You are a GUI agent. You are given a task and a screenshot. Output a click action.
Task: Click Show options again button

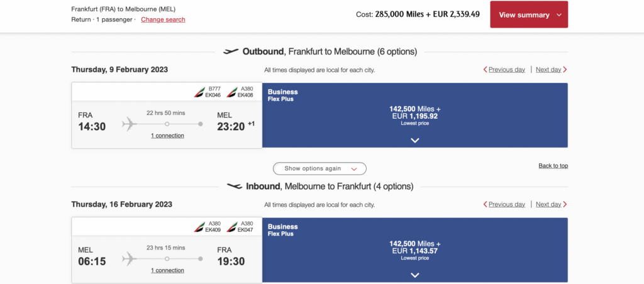pos(319,168)
